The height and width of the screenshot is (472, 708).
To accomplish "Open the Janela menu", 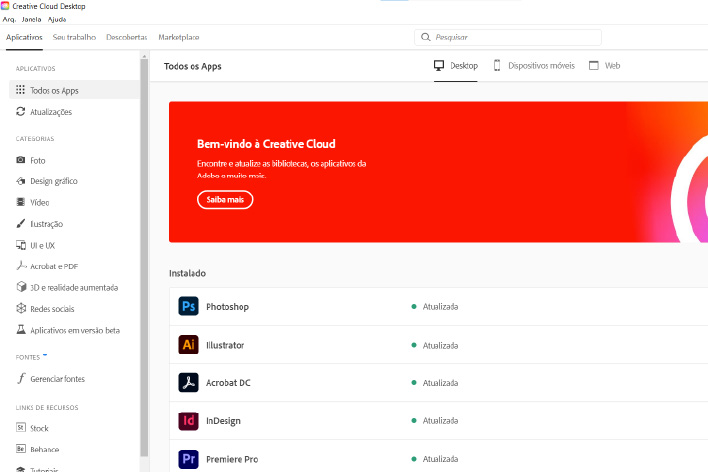I will [x=32, y=19].
